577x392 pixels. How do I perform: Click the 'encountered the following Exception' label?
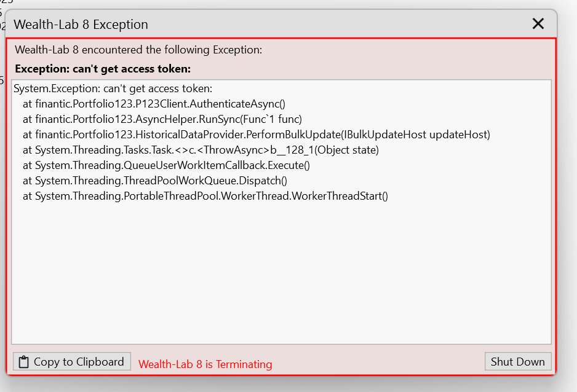172,50
